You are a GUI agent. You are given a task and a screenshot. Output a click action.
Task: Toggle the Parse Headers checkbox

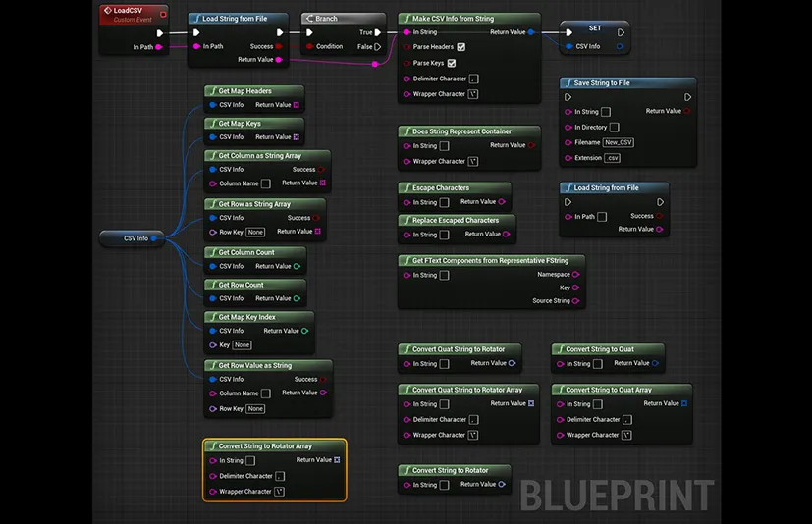pos(461,47)
